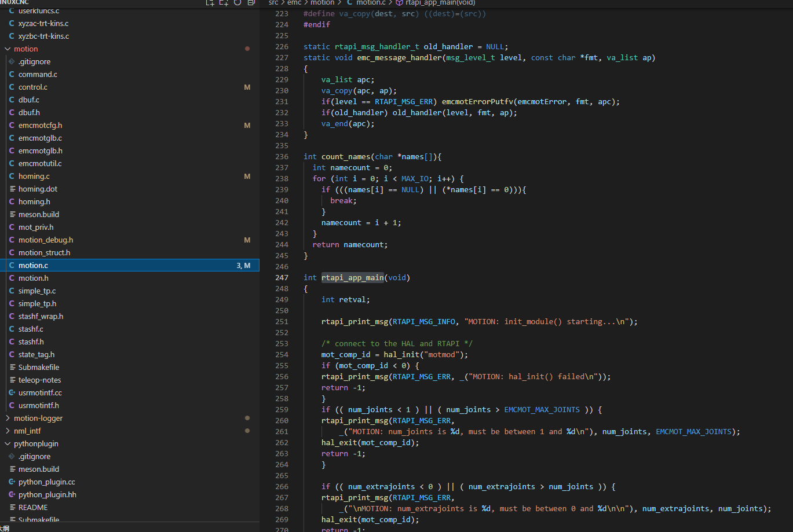Open README in the pythonplugin folder

[130, 507]
